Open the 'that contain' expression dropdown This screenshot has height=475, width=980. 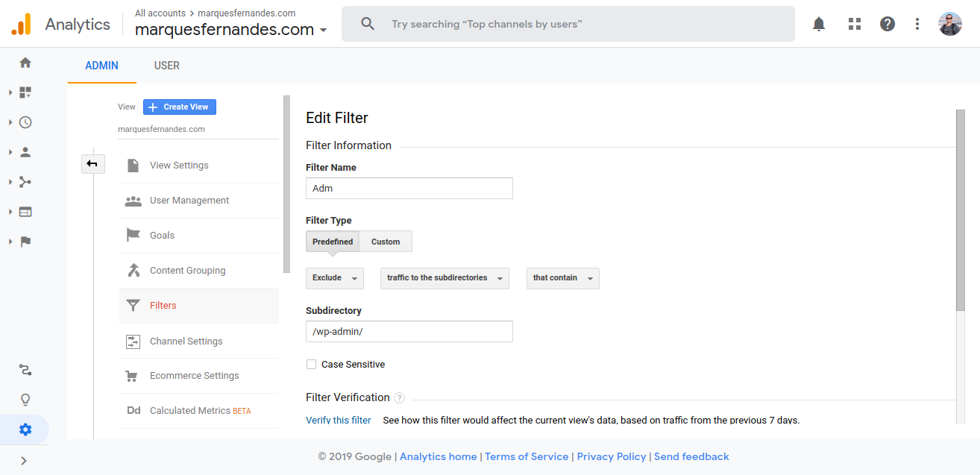point(563,278)
